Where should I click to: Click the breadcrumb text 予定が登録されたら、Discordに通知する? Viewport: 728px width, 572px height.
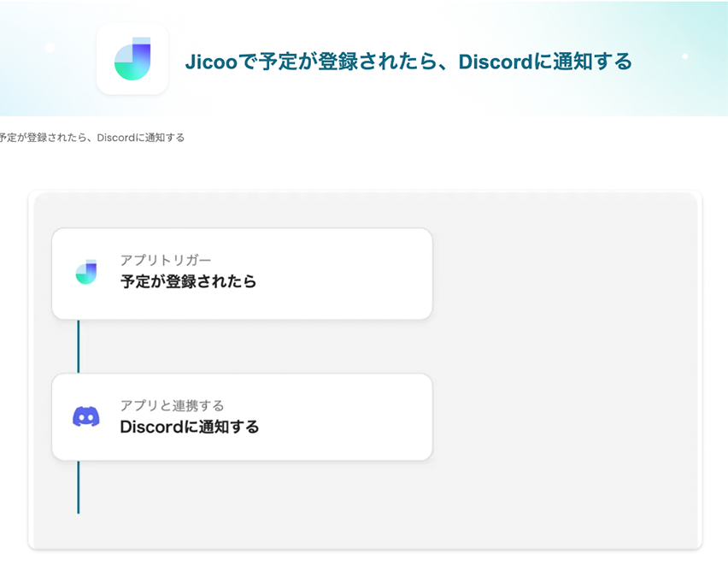[92, 138]
